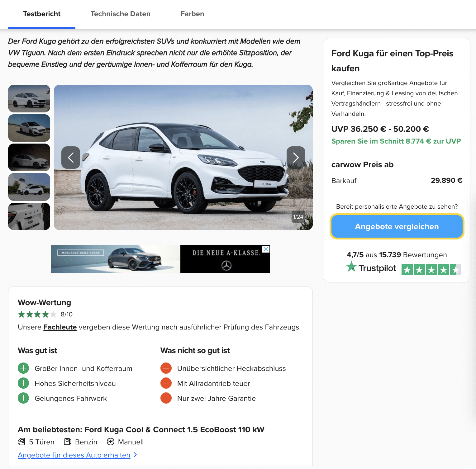Click plus icon beside Gelungenes Fahrwerk
The width and height of the screenshot is (476, 469).
(x=23, y=398)
